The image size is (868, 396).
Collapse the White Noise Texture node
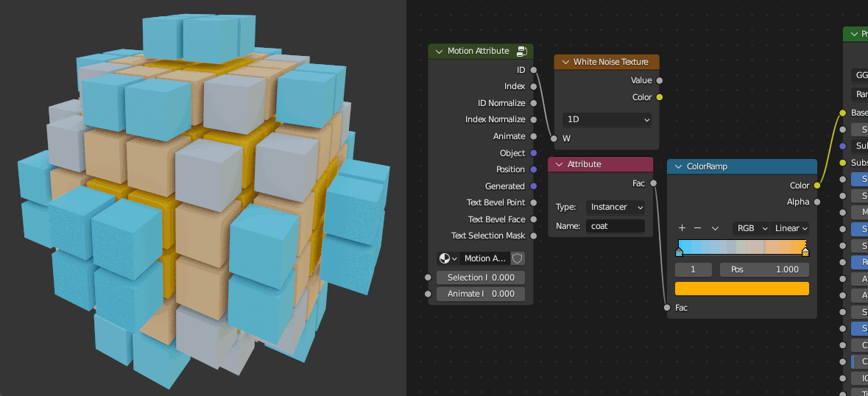(x=565, y=62)
